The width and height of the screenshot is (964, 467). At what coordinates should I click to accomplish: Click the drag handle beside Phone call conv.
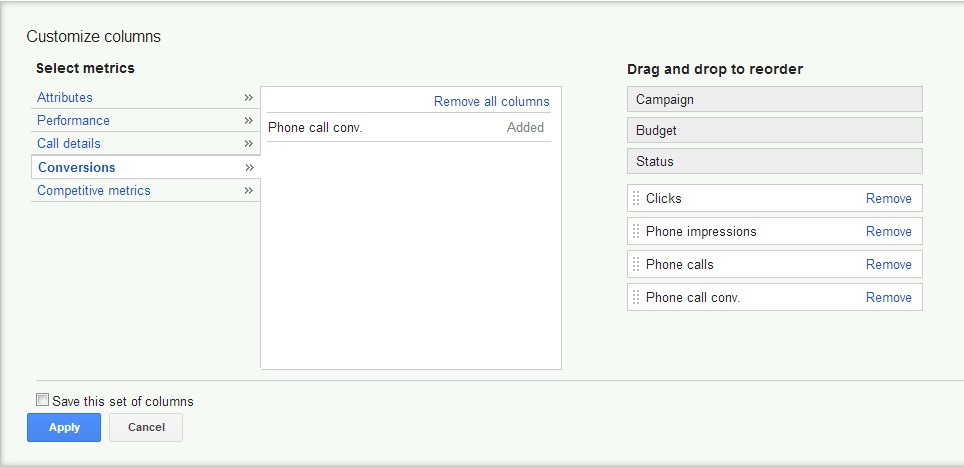click(636, 298)
